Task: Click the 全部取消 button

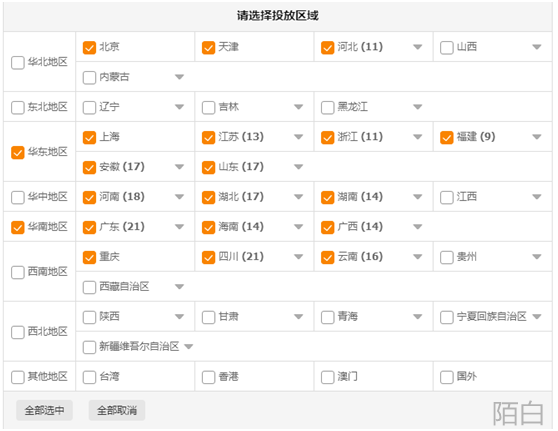Action: (117, 410)
